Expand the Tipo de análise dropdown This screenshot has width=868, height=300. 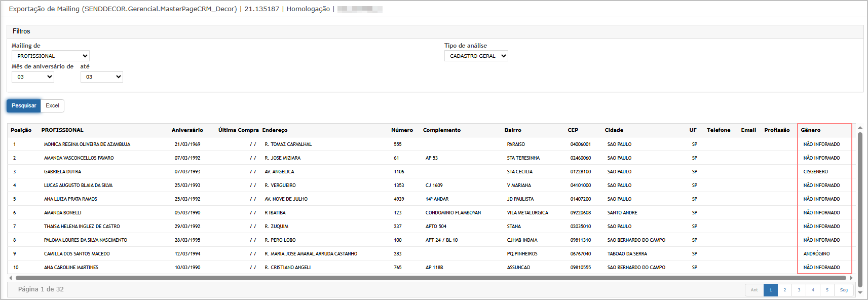point(476,56)
